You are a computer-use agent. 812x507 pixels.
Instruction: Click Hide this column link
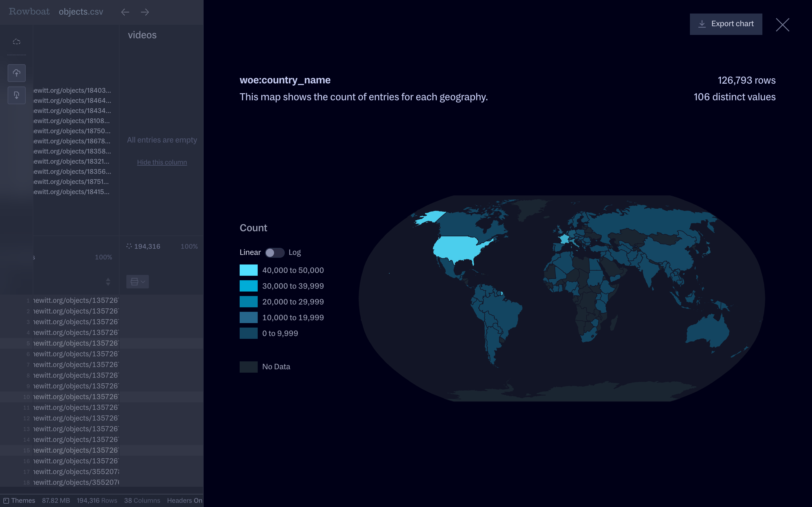pos(162,162)
